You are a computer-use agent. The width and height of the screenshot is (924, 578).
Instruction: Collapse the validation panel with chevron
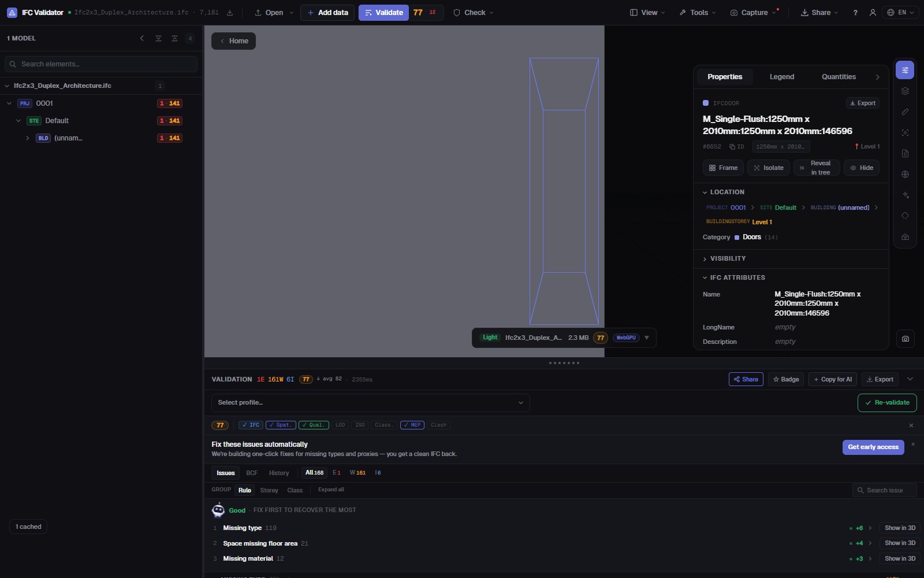910,379
